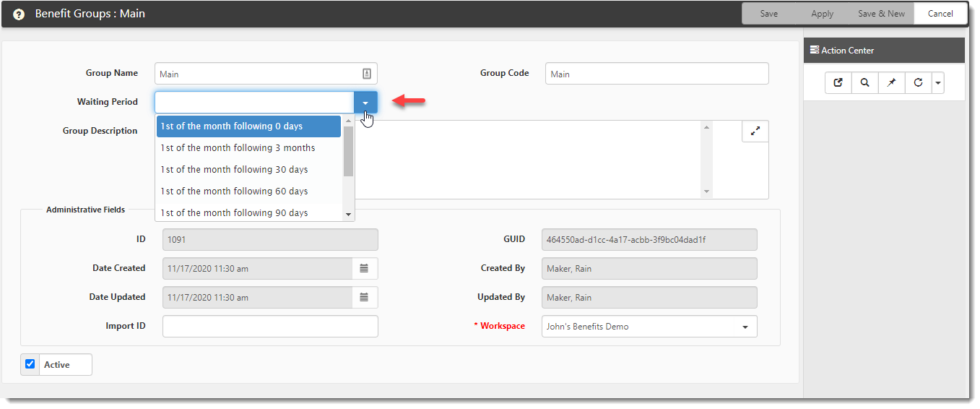
Task: Click into the Import ID field
Action: click(x=270, y=327)
